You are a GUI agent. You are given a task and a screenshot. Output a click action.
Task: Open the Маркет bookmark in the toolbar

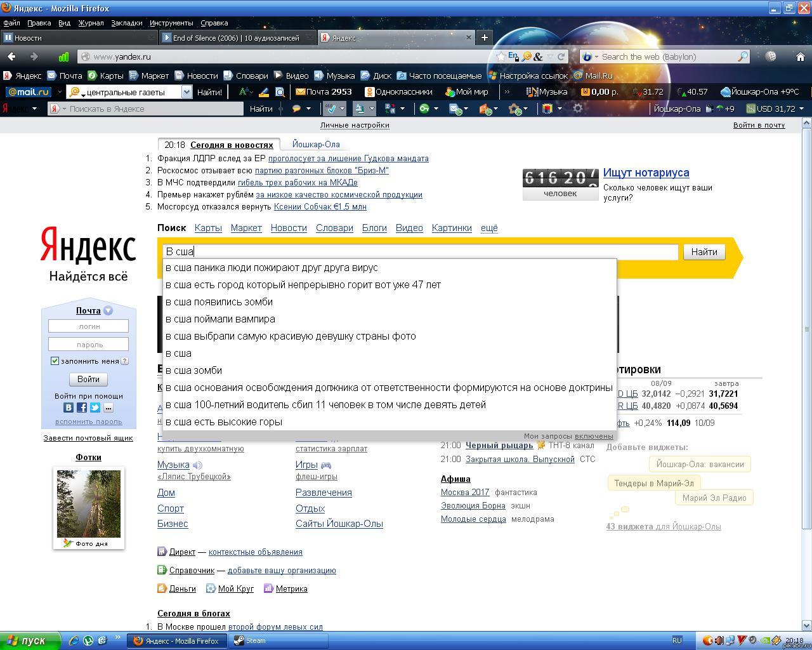(x=149, y=76)
